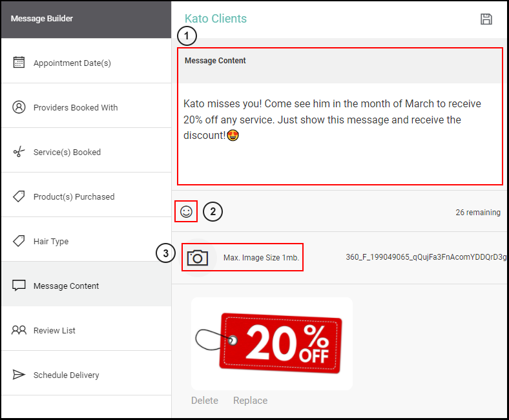Delete the attached 20% off image
509x420 pixels.
(205, 400)
